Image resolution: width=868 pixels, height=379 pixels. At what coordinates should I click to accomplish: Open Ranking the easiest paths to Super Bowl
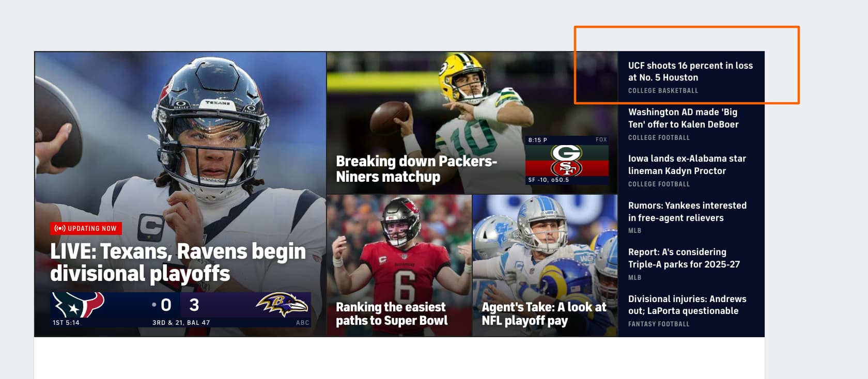pos(392,314)
